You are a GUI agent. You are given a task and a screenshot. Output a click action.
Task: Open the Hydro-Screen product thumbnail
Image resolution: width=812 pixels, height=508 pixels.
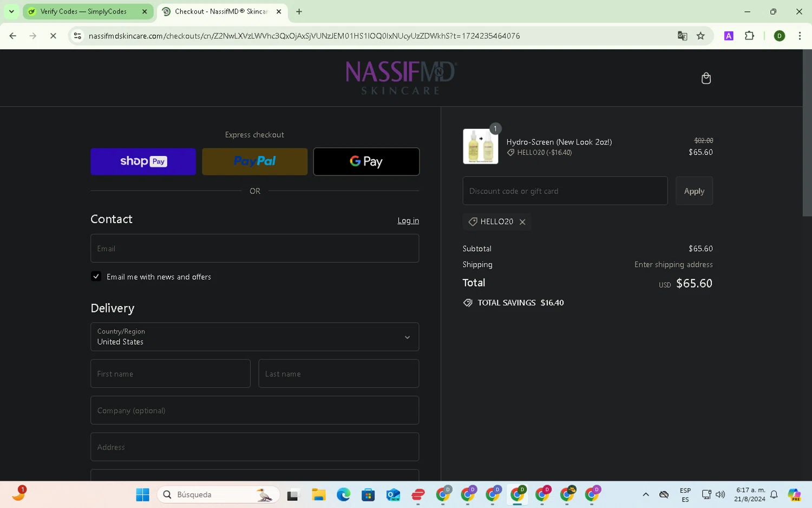point(481,146)
